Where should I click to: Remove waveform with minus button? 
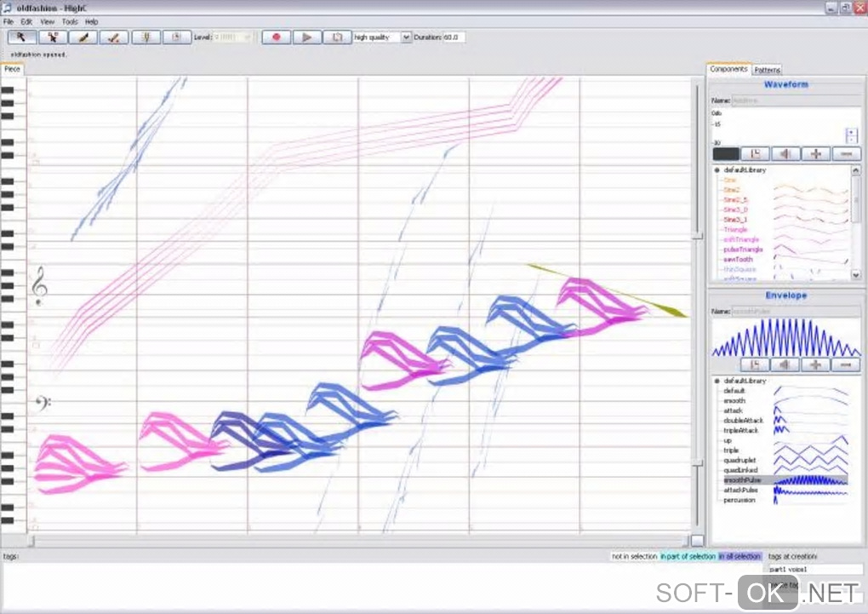(x=847, y=154)
